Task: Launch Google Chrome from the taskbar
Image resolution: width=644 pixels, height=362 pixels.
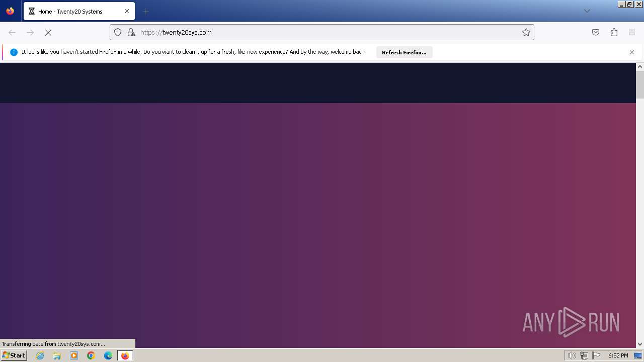Action: click(x=91, y=355)
